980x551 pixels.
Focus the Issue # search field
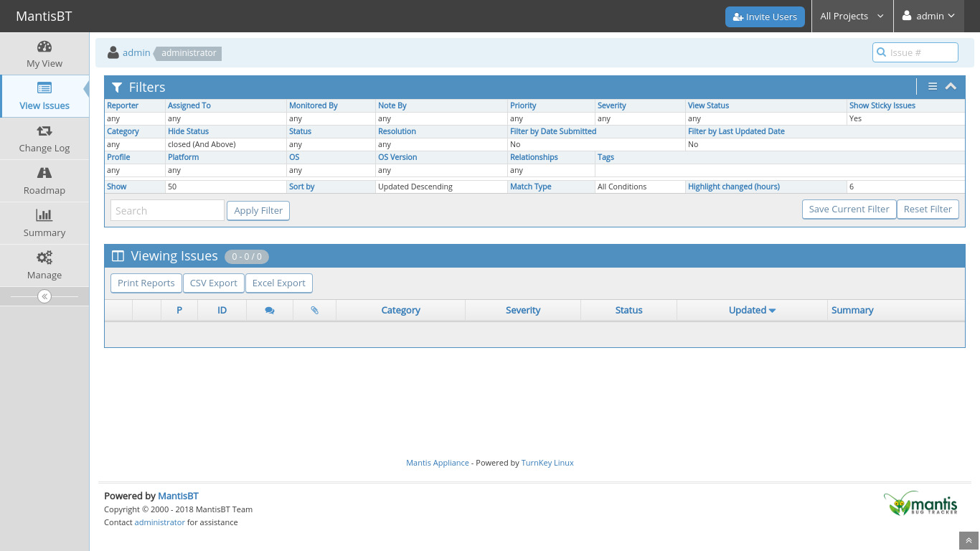click(921, 52)
